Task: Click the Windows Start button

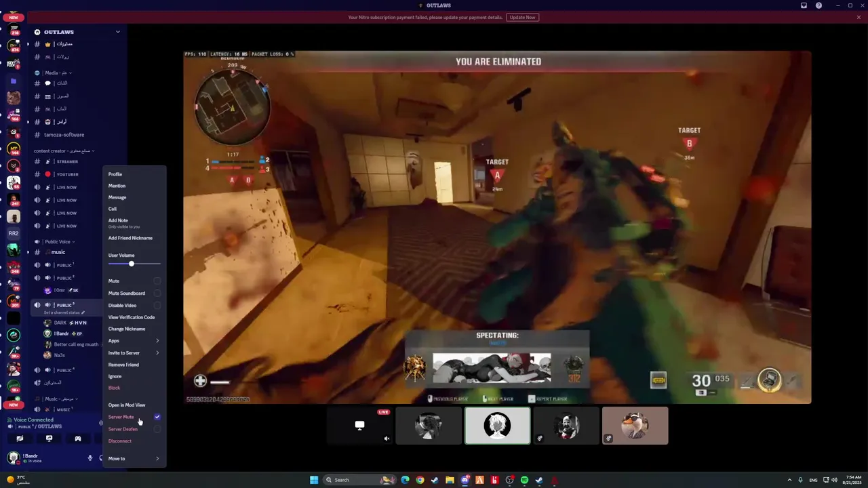Action: click(x=314, y=480)
